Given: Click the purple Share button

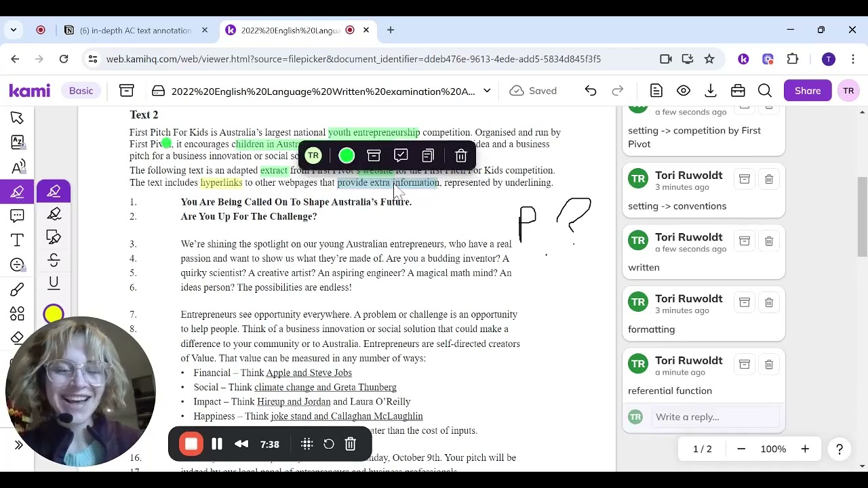Looking at the screenshot, I should tap(808, 91).
